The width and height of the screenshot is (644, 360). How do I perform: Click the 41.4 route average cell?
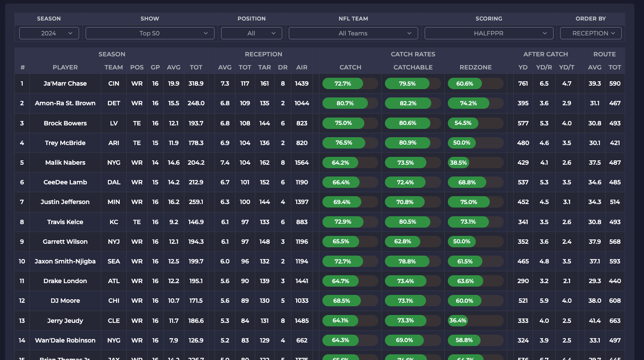[595, 321]
